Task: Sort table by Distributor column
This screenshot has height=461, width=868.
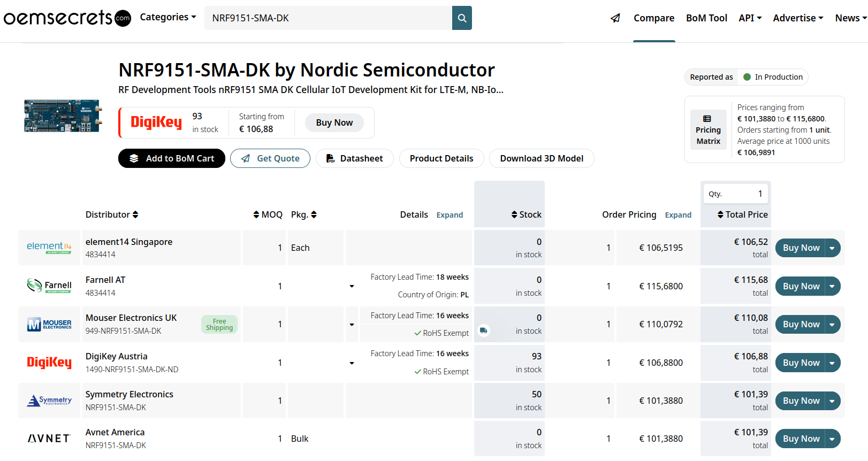Action: pyautogui.click(x=112, y=214)
